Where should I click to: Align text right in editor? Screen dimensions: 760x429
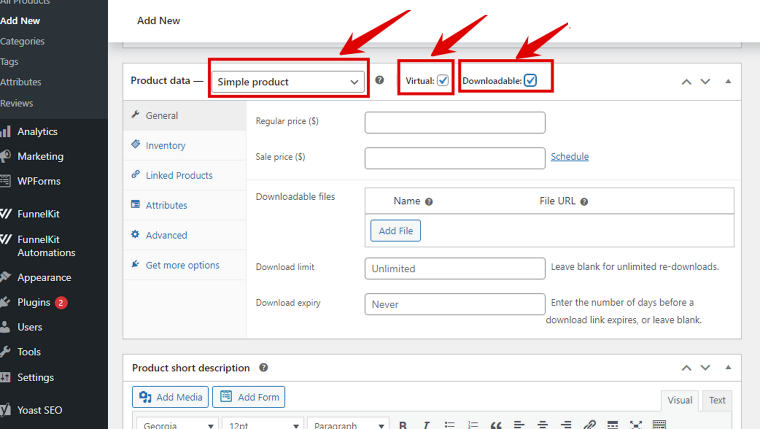566,425
